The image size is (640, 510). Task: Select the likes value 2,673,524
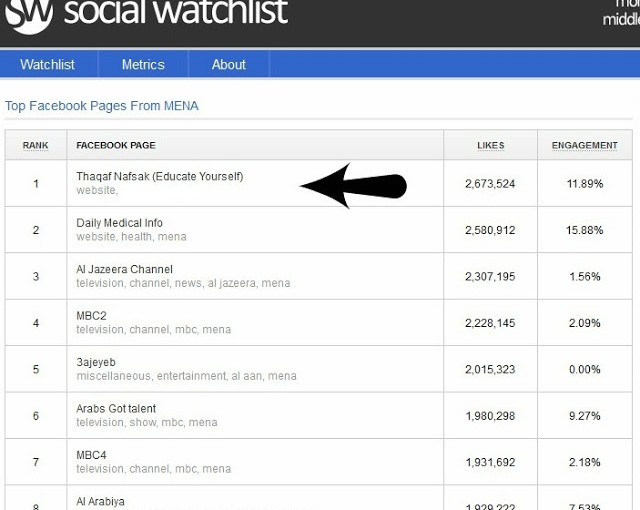click(490, 184)
